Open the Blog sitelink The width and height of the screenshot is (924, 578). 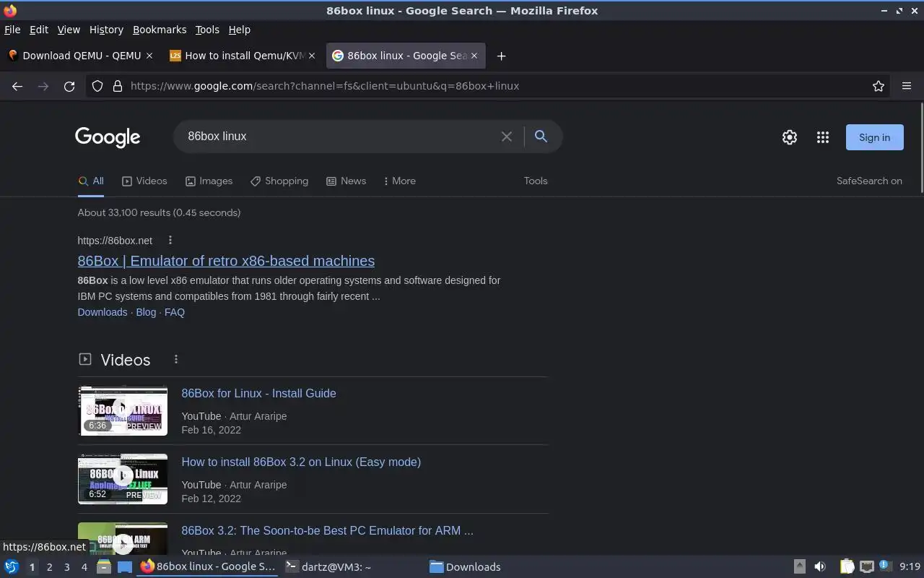[146, 312]
